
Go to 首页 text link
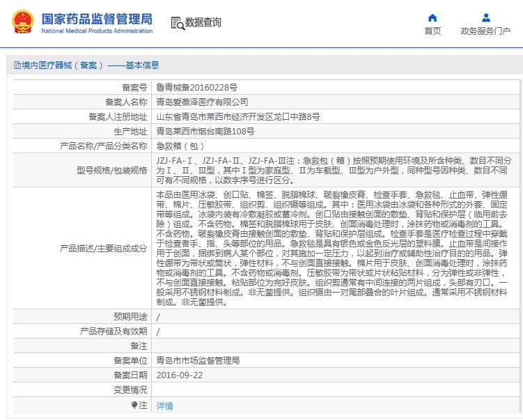pos(432,31)
